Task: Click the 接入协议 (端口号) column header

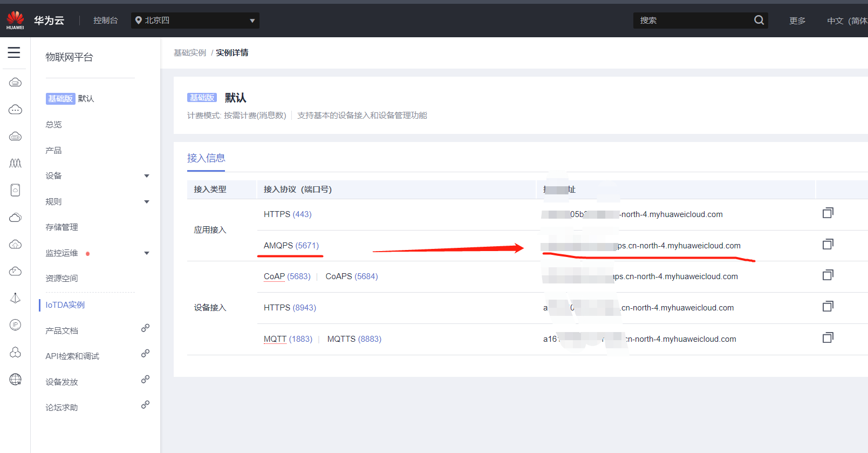Action: pos(298,190)
